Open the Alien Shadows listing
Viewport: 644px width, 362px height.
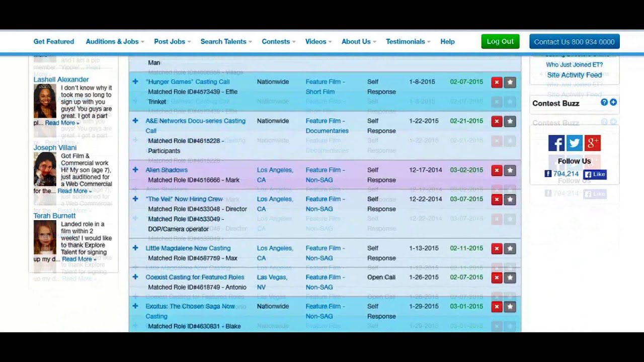[x=167, y=170]
